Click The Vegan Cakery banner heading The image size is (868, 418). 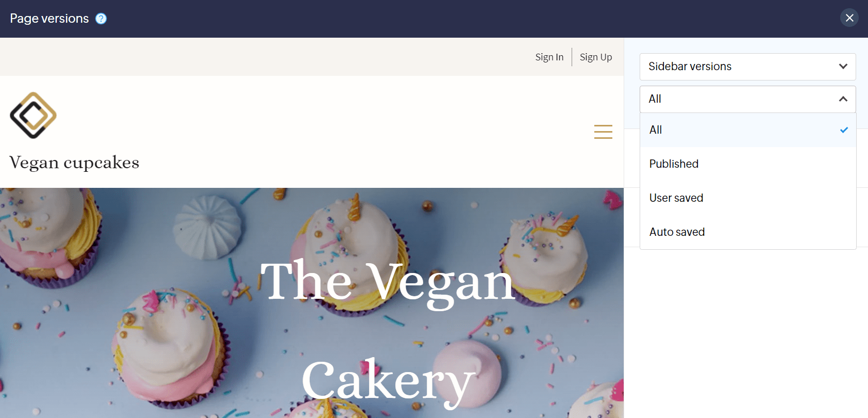(388, 330)
